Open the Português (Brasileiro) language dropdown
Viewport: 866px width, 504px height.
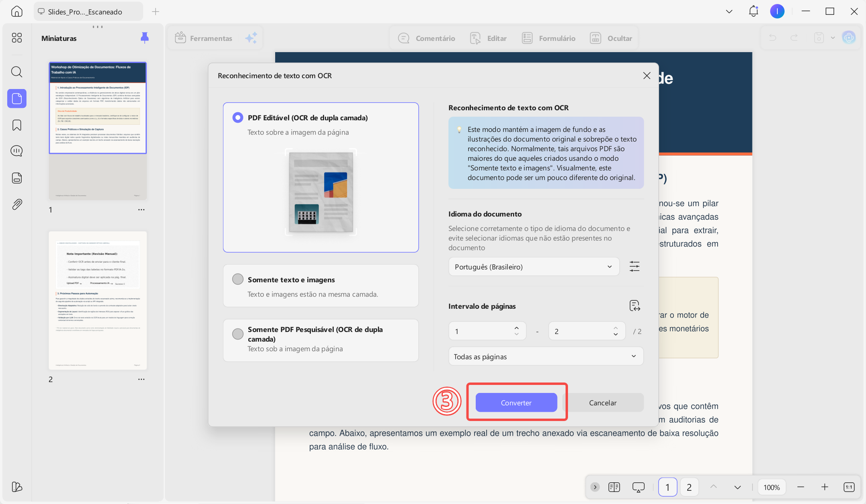click(x=534, y=267)
